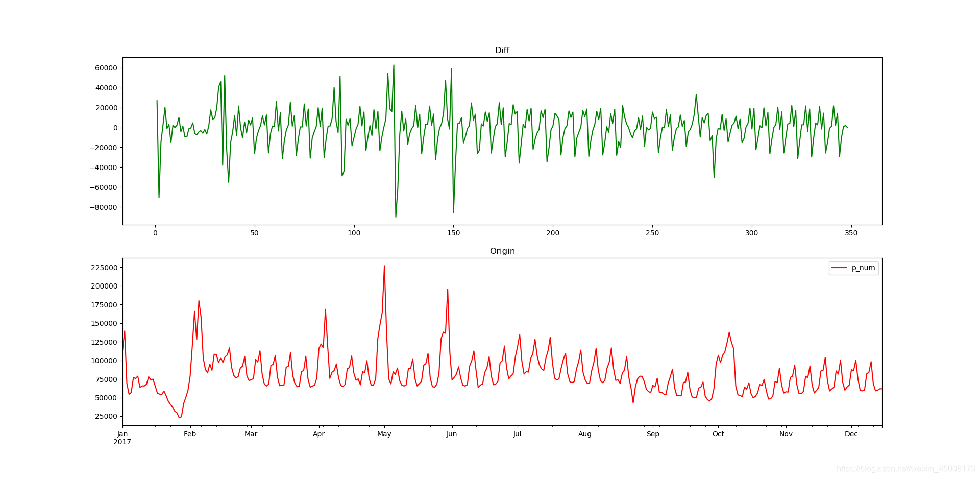
Task: Click the Jul month label
Action: click(x=517, y=434)
